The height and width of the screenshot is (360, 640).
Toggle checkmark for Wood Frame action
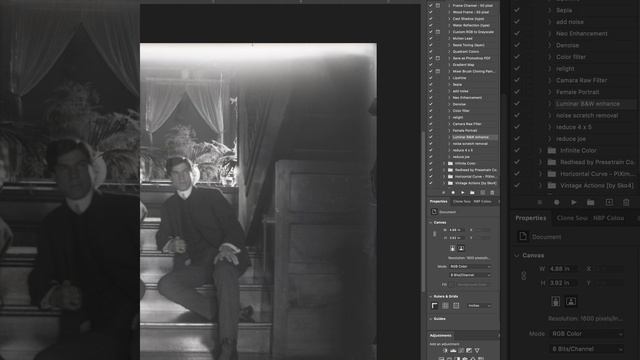click(x=430, y=12)
